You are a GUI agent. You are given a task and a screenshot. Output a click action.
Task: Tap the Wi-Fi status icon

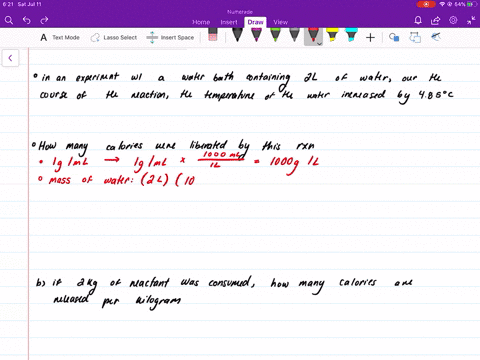pyautogui.click(x=442, y=4)
